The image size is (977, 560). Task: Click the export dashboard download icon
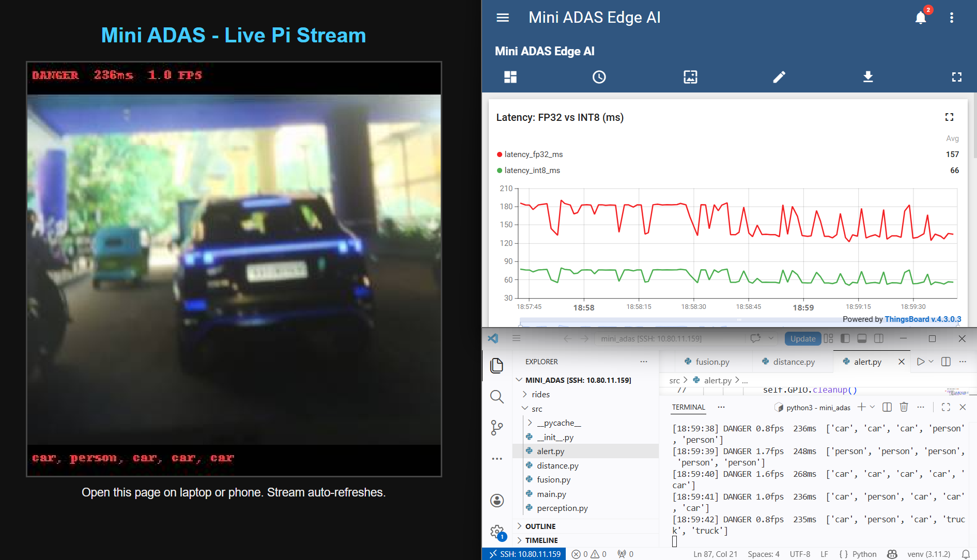868,77
